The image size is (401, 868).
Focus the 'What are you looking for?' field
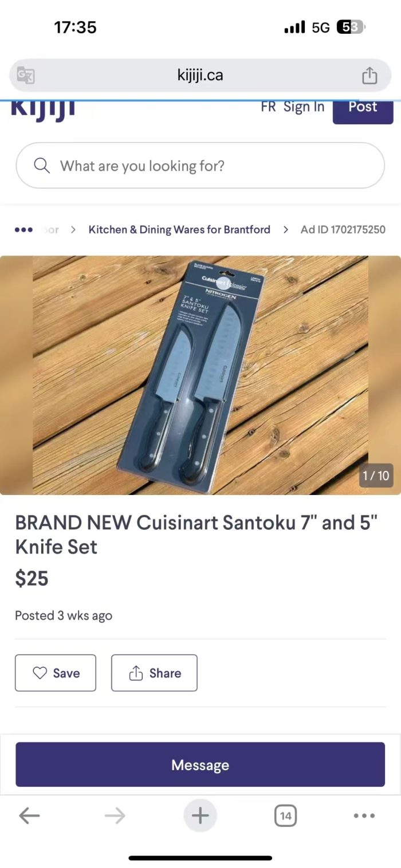coord(200,165)
